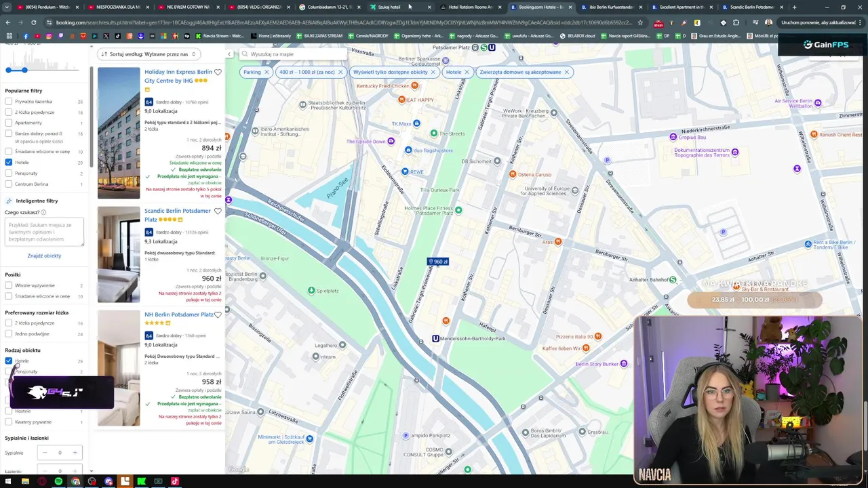Remove the Hotele filter chip
868x488 pixels.
click(467, 72)
